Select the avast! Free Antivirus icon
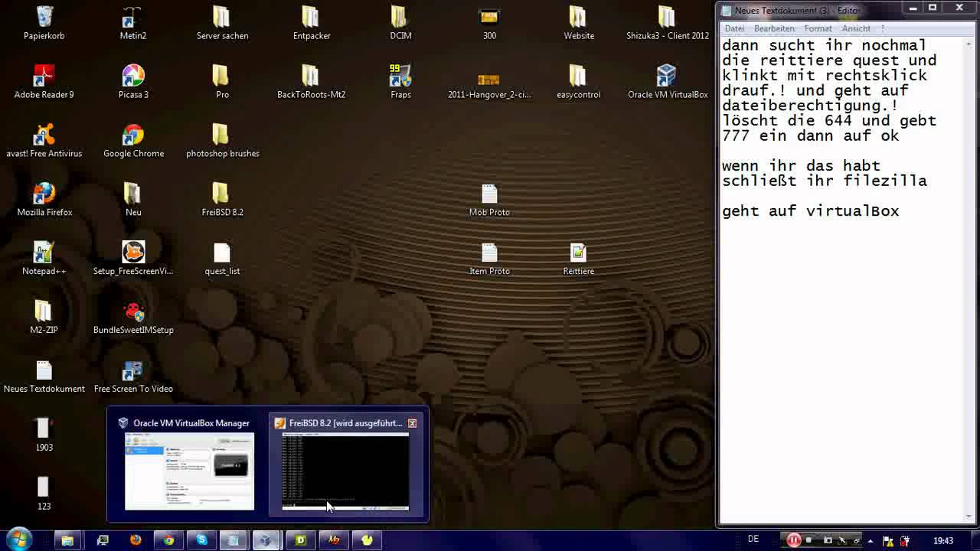The height and width of the screenshot is (551, 980). click(x=44, y=140)
